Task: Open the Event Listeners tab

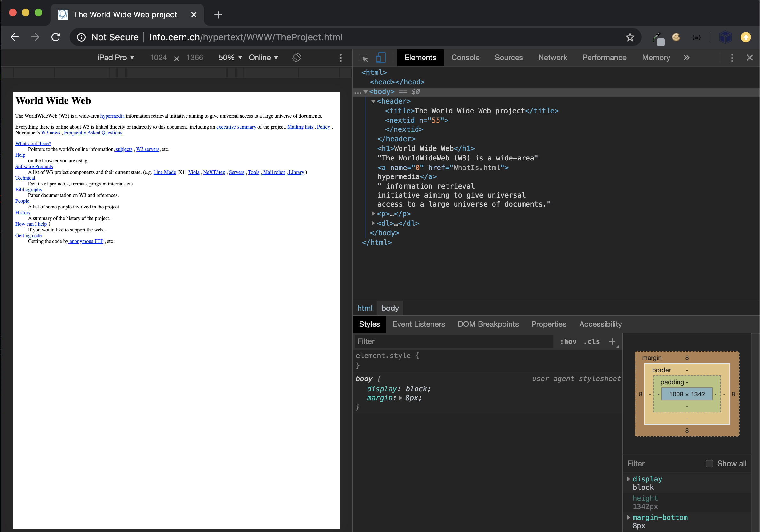Action: [418, 324]
